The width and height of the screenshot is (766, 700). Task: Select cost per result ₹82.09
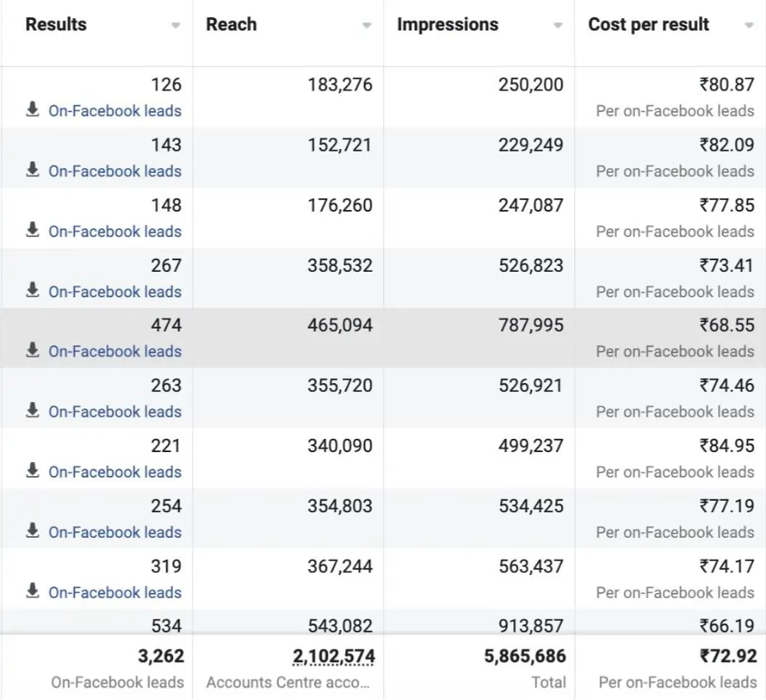click(727, 145)
